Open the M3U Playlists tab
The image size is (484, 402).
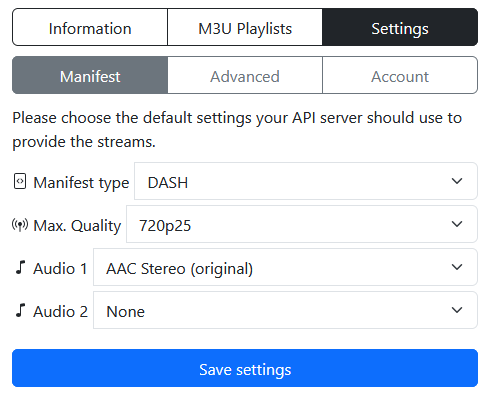point(245,27)
